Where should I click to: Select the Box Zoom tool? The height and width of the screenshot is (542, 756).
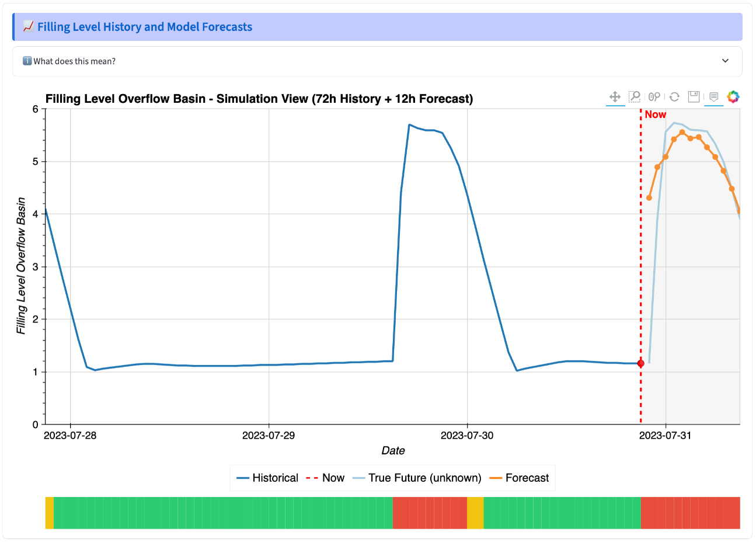click(x=635, y=97)
